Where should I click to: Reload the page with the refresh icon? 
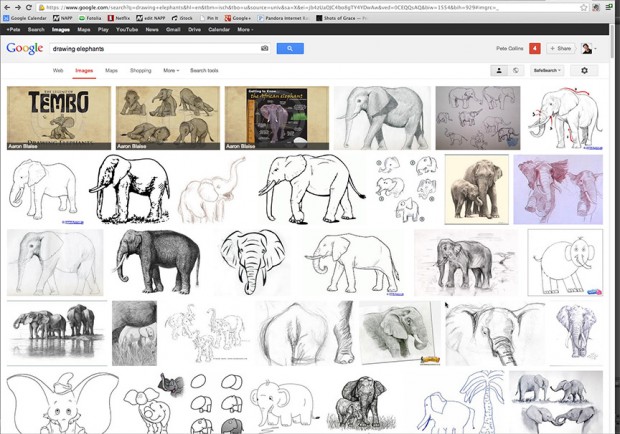[28, 7]
